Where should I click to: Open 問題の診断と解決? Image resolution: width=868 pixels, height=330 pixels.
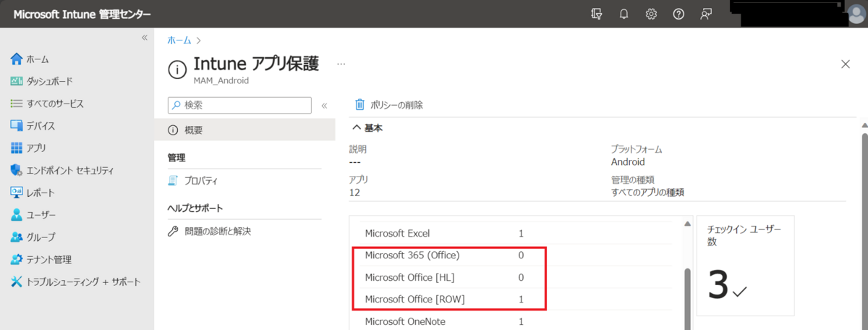tap(218, 232)
